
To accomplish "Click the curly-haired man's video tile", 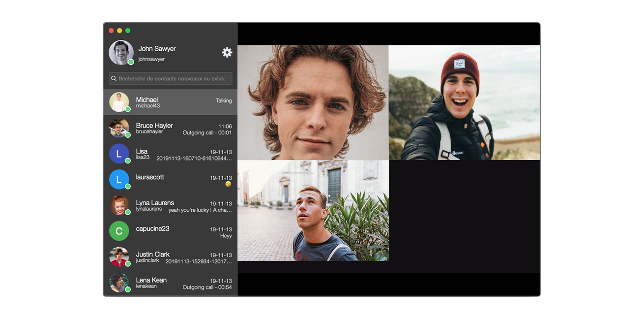I will pos(313,102).
